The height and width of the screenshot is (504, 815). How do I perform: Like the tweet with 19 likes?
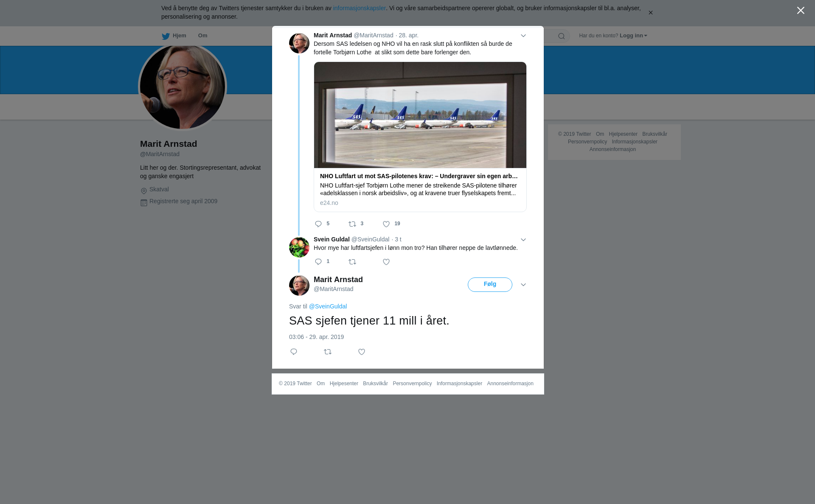coord(386,224)
